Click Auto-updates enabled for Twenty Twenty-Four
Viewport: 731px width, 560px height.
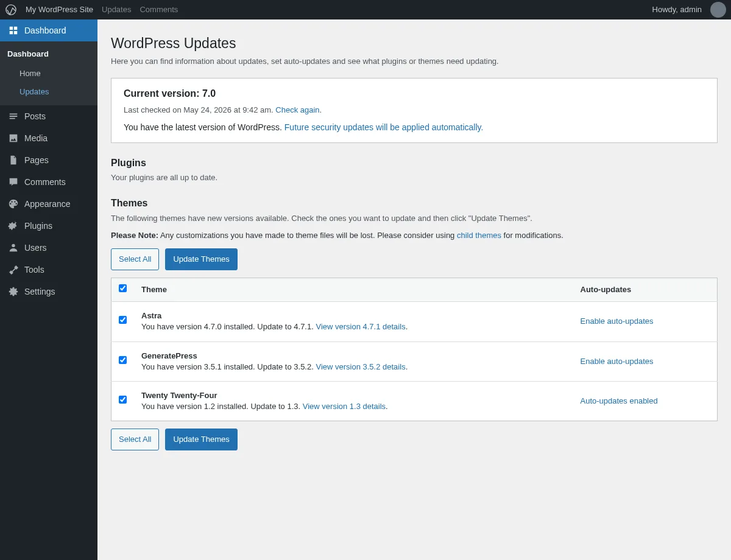[x=619, y=401]
